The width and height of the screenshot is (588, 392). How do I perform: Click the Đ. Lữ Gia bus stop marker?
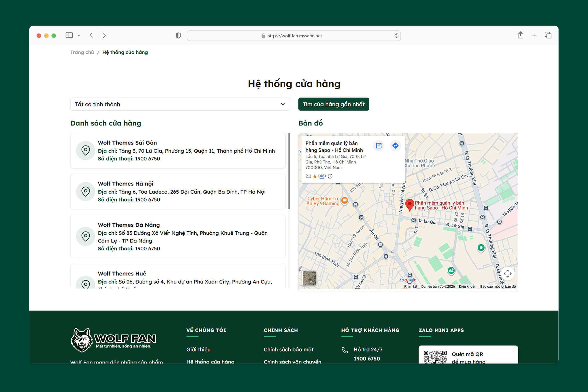click(x=413, y=220)
